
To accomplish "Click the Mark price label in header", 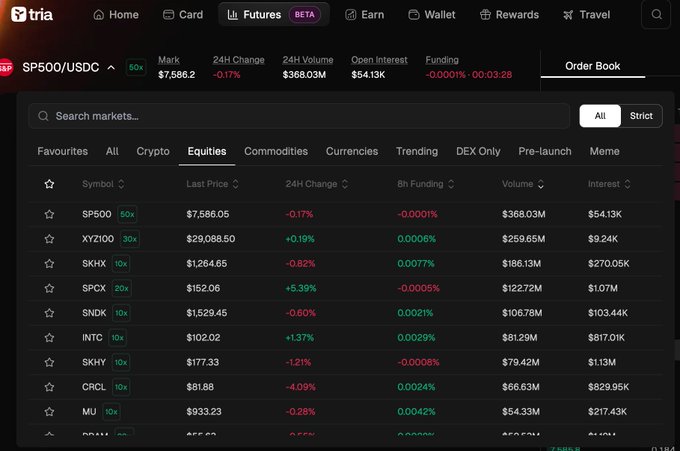I will pos(169,60).
